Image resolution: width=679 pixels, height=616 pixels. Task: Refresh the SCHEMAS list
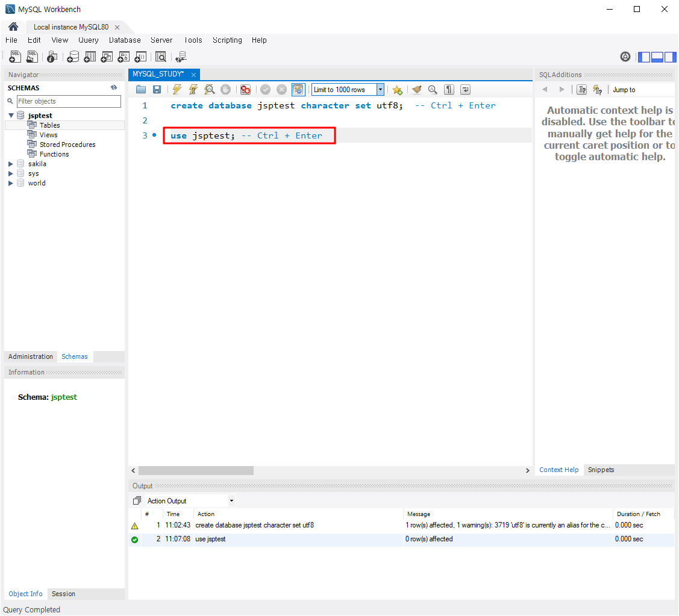(x=114, y=87)
